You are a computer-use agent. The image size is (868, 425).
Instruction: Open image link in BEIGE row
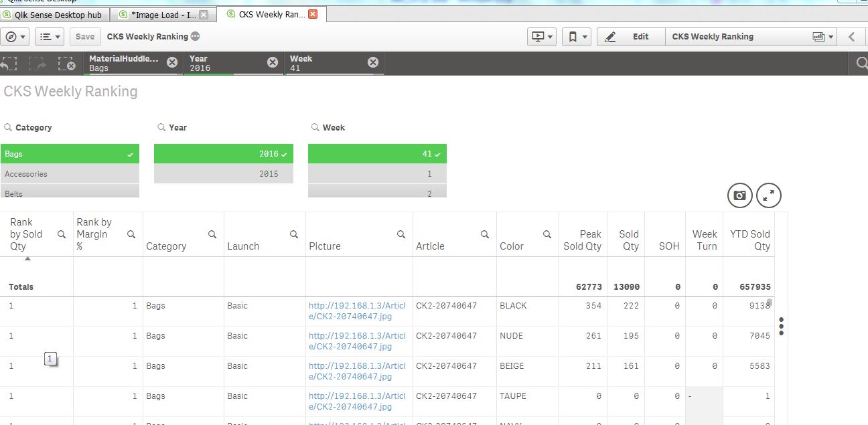click(357, 371)
